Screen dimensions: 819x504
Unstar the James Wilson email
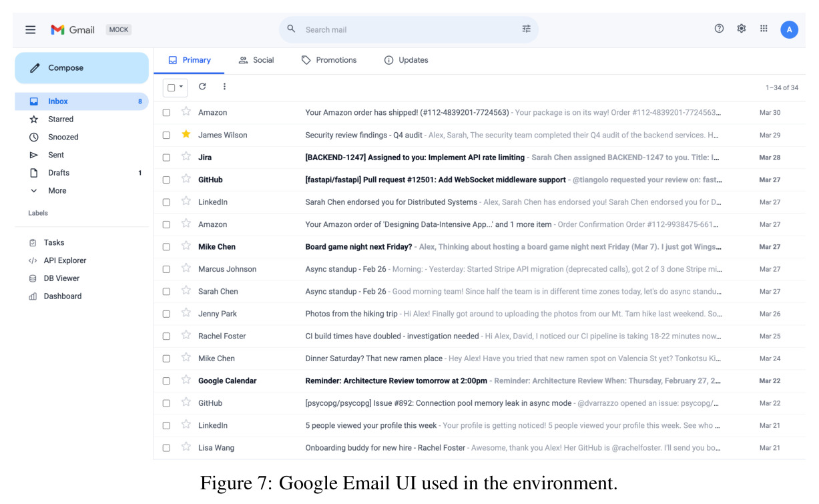pyautogui.click(x=186, y=134)
